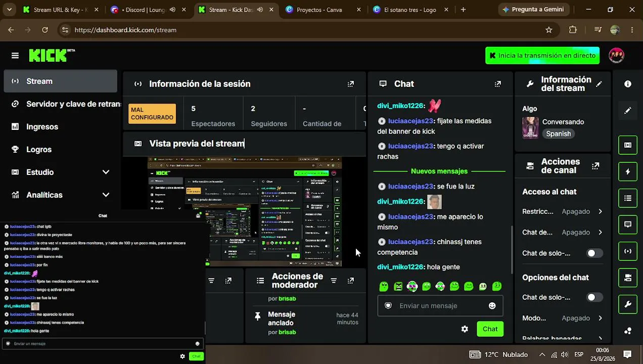The width and height of the screenshot is (643, 364).
Task: Pop out the Acciones de canal panel
Action: click(x=595, y=166)
